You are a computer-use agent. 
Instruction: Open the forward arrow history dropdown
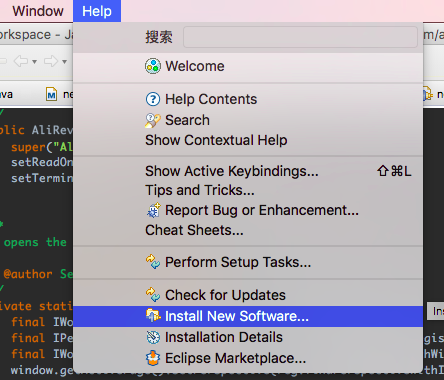[64, 62]
